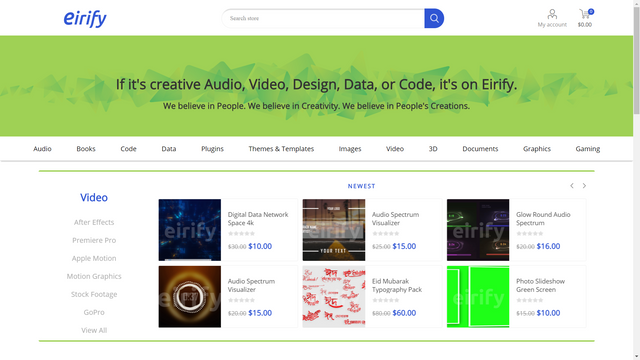Click star rating of Eid Mubarak Typography Pack
The width and height of the screenshot is (640, 360).
pyautogui.click(x=385, y=300)
